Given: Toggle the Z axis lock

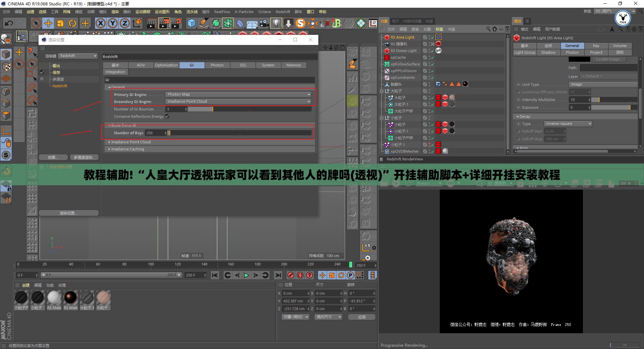Looking at the screenshot, I should click(125, 23).
